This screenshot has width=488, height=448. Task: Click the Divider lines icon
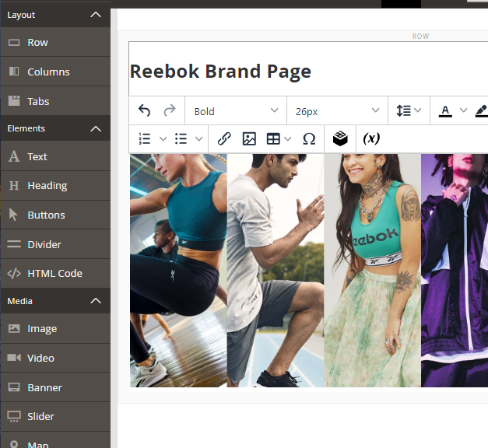[x=14, y=244]
